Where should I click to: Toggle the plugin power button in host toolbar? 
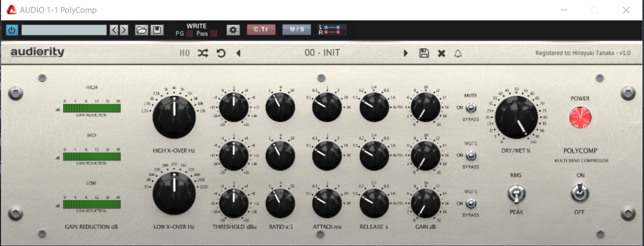(12, 30)
